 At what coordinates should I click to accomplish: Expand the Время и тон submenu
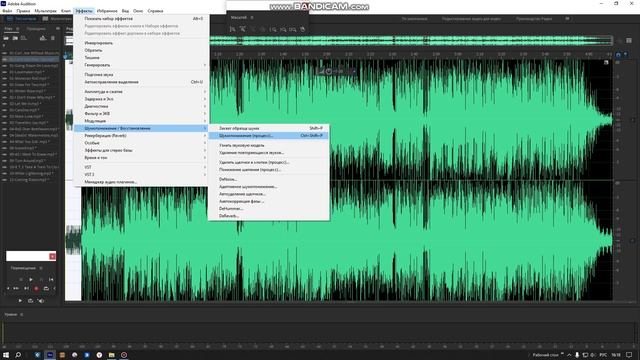tap(141, 158)
